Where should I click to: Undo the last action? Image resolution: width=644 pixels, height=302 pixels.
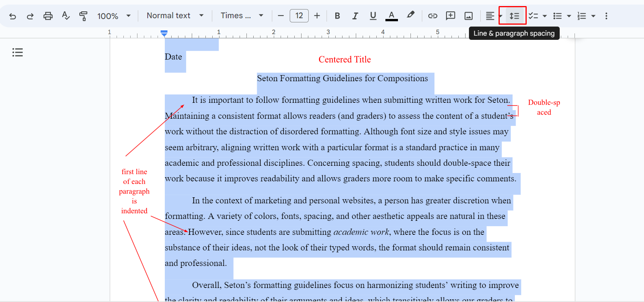click(13, 16)
